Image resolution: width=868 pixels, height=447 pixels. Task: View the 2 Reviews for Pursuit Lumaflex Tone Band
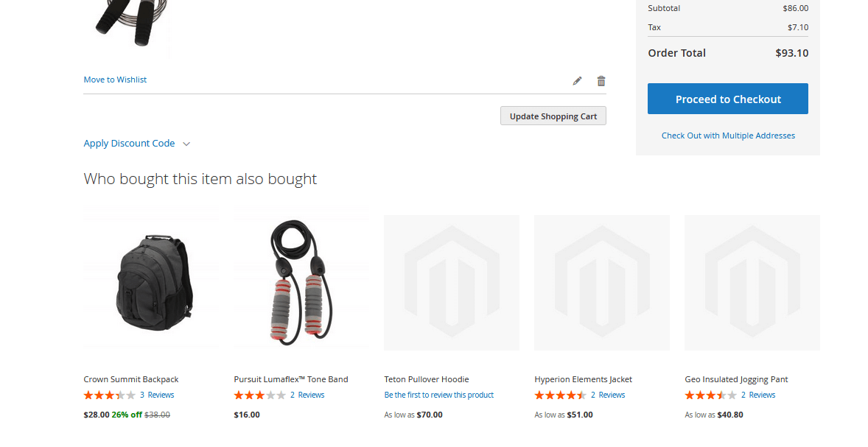[307, 395]
